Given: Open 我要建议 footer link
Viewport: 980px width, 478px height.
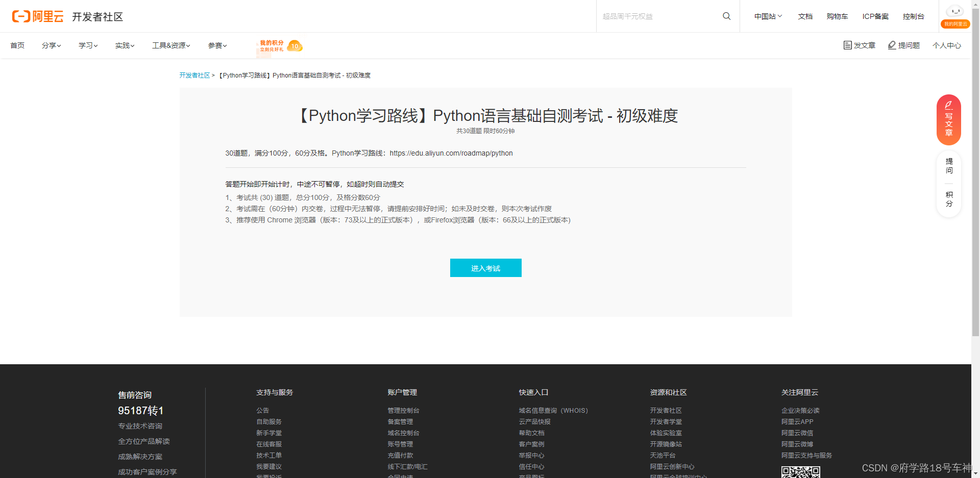Looking at the screenshot, I should (x=269, y=466).
